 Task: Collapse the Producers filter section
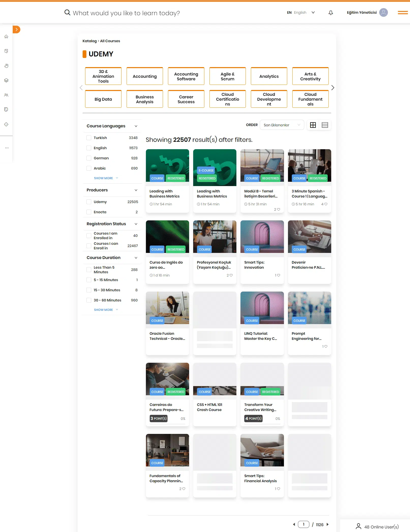coord(136,190)
